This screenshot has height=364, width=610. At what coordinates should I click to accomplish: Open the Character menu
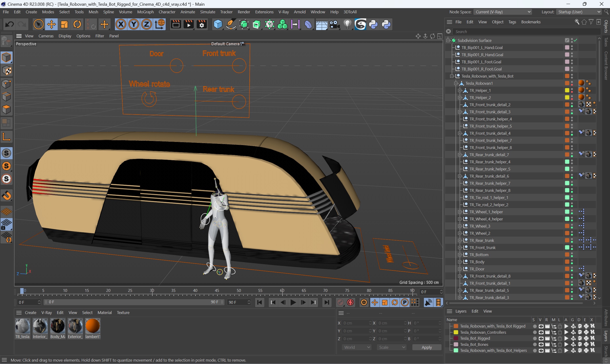pyautogui.click(x=167, y=12)
